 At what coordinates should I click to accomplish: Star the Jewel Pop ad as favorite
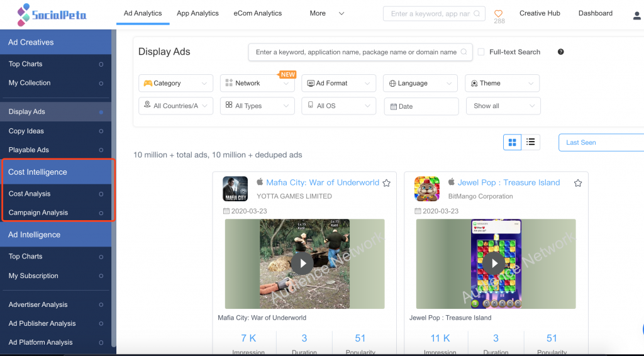(x=578, y=183)
